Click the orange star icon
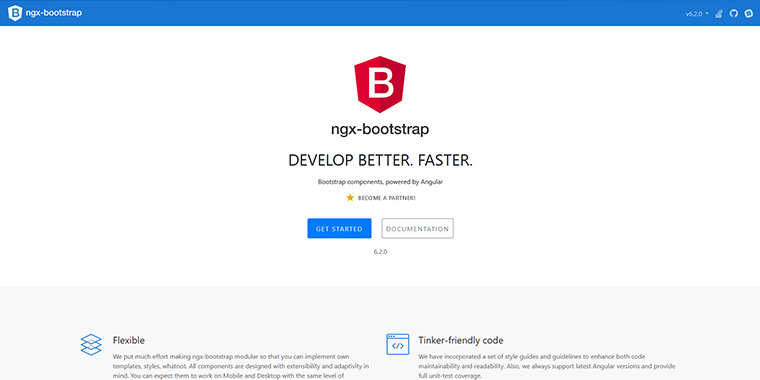 click(350, 198)
